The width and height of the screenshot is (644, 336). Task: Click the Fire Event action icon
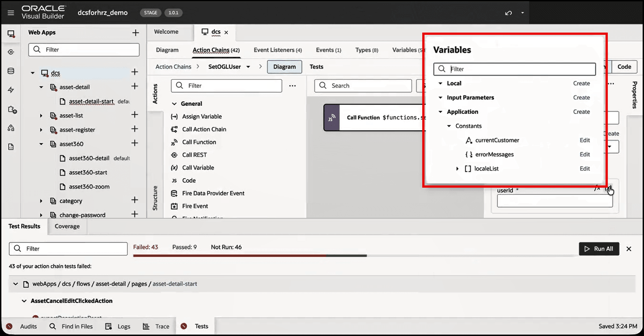pos(174,206)
